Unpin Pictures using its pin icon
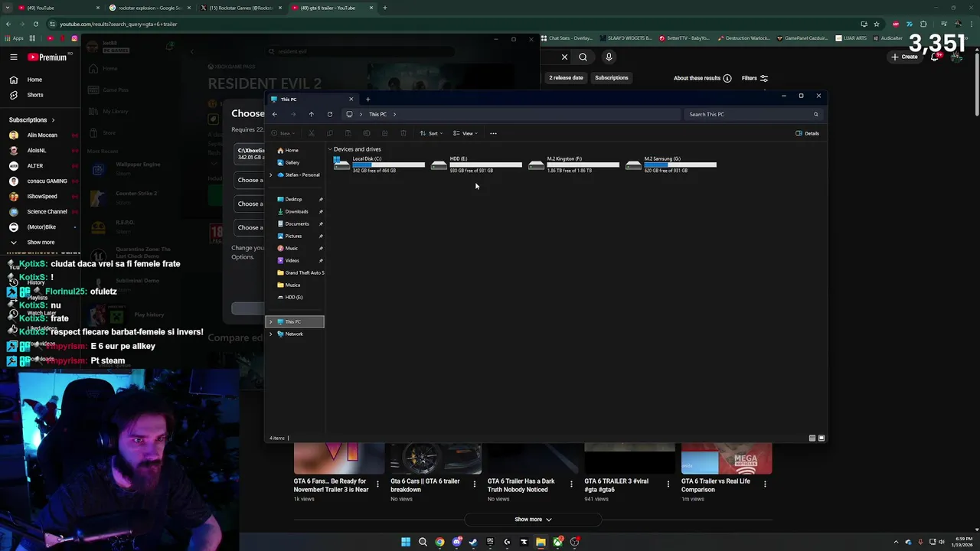 321,236
